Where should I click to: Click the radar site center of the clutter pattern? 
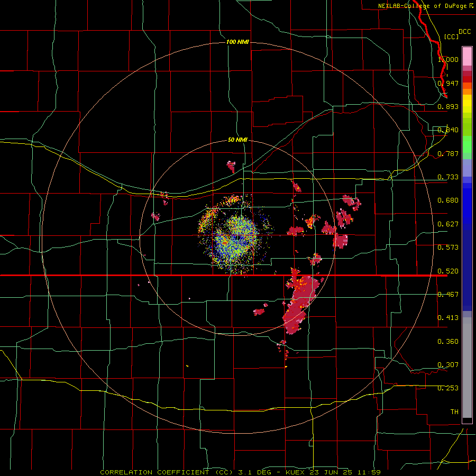[x=237, y=237]
